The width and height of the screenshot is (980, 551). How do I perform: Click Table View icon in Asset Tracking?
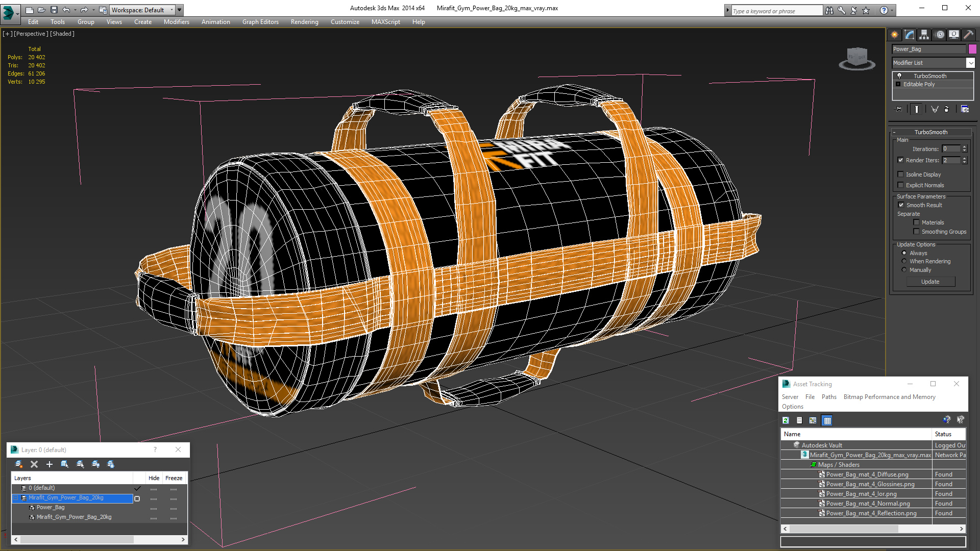point(827,420)
